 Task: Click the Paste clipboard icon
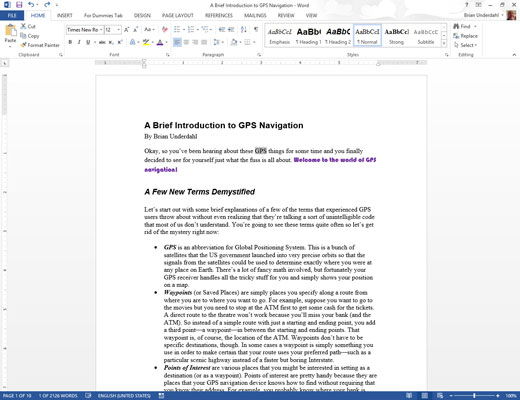[x=10, y=31]
